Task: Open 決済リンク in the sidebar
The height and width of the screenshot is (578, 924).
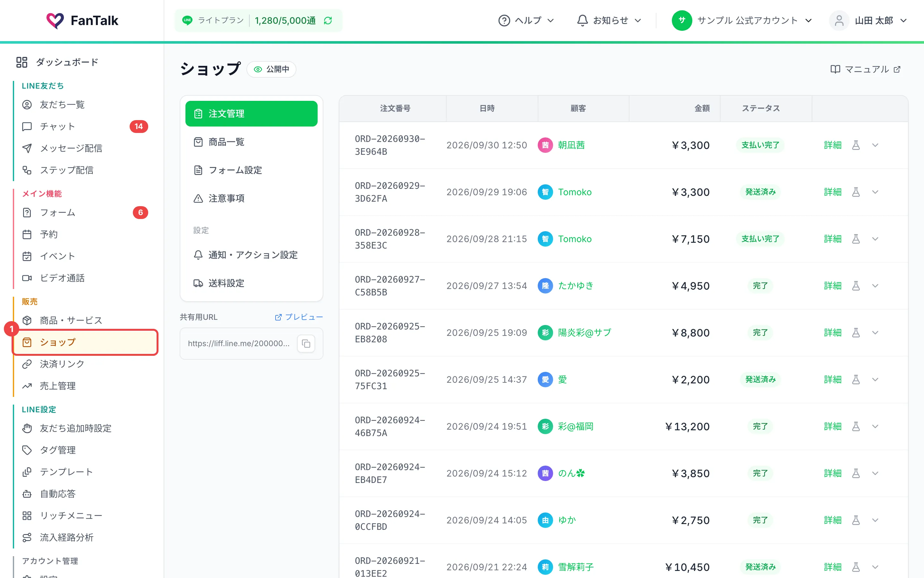Action: pyautogui.click(x=85, y=364)
